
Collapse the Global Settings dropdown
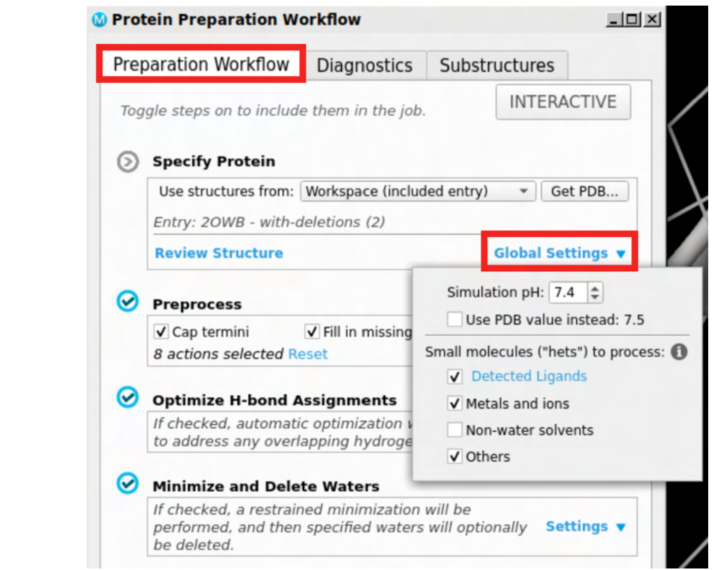(x=559, y=253)
